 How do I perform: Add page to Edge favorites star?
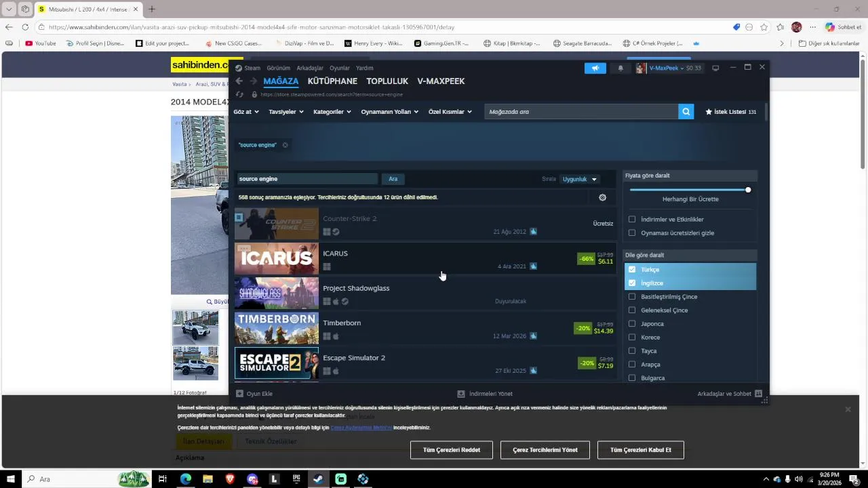tap(764, 27)
